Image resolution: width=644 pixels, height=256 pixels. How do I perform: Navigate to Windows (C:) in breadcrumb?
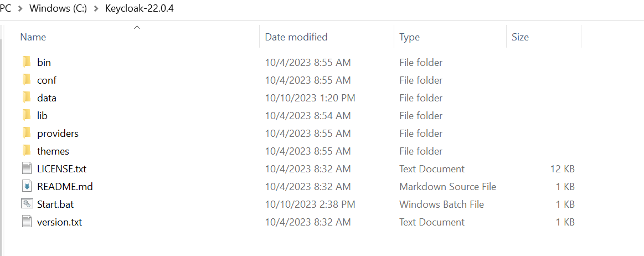[58, 9]
